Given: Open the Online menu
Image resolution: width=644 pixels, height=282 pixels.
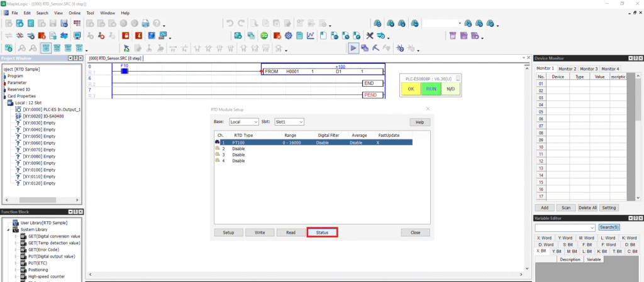Looking at the screenshot, I should coord(74,13).
